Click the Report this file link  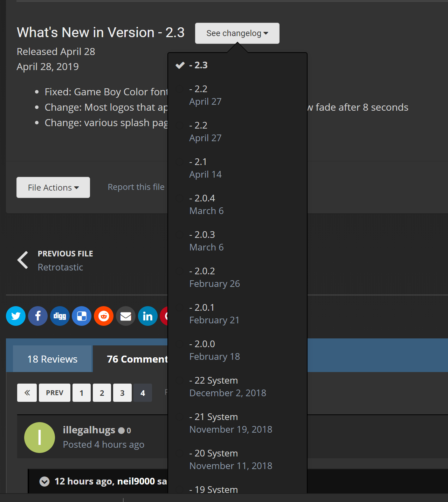click(136, 187)
